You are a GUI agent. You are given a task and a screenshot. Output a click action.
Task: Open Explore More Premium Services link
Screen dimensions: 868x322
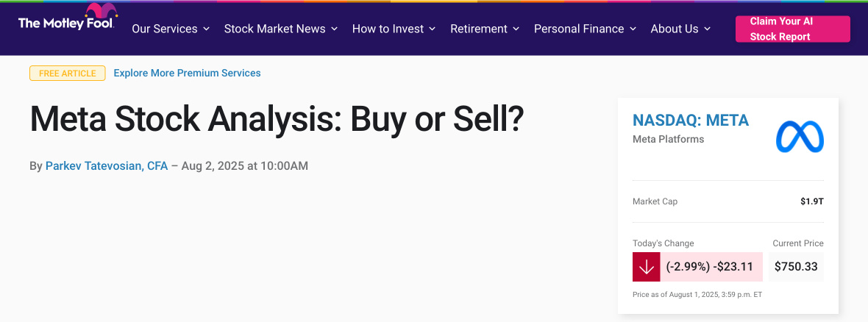coord(187,73)
